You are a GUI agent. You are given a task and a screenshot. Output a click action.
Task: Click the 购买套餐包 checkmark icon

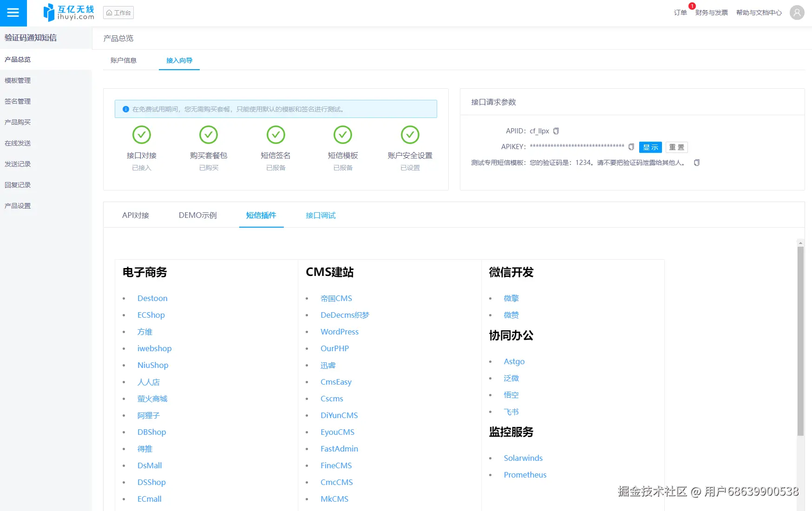point(209,135)
